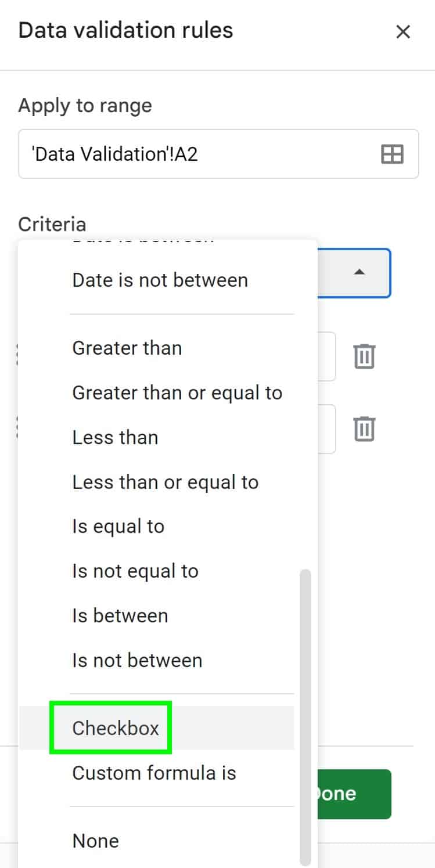
Task: Delete the second criteria item
Action: [x=364, y=429]
